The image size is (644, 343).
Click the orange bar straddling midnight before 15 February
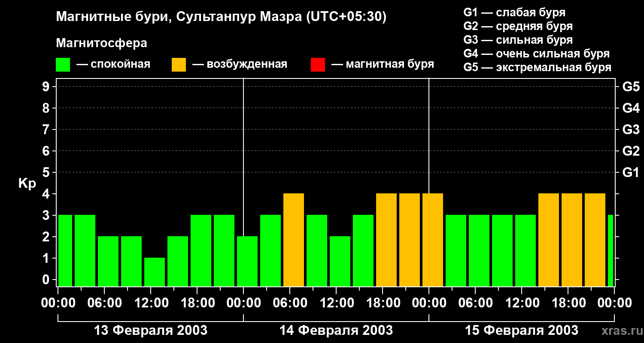coord(433,240)
